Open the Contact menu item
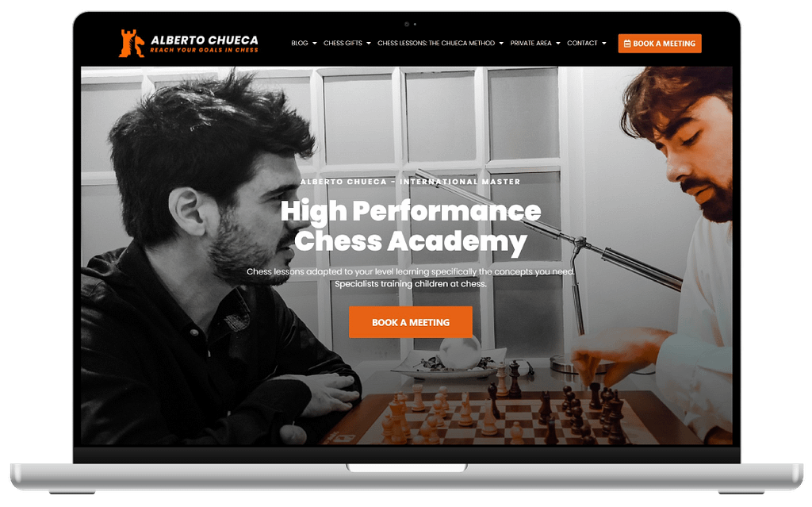The width and height of the screenshot is (812, 507). pyautogui.click(x=582, y=43)
